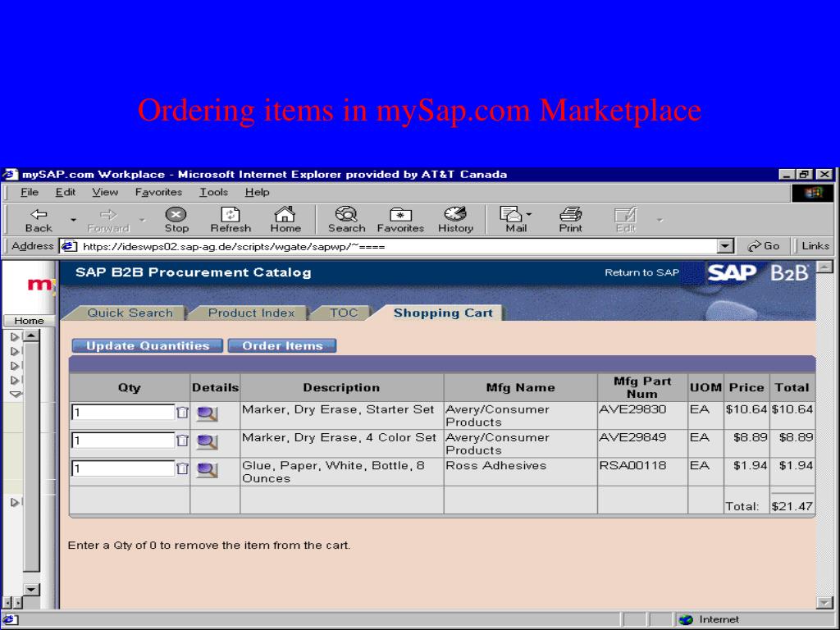This screenshot has width=840, height=630.
Task: Click the Order Items button
Action: point(282,346)
